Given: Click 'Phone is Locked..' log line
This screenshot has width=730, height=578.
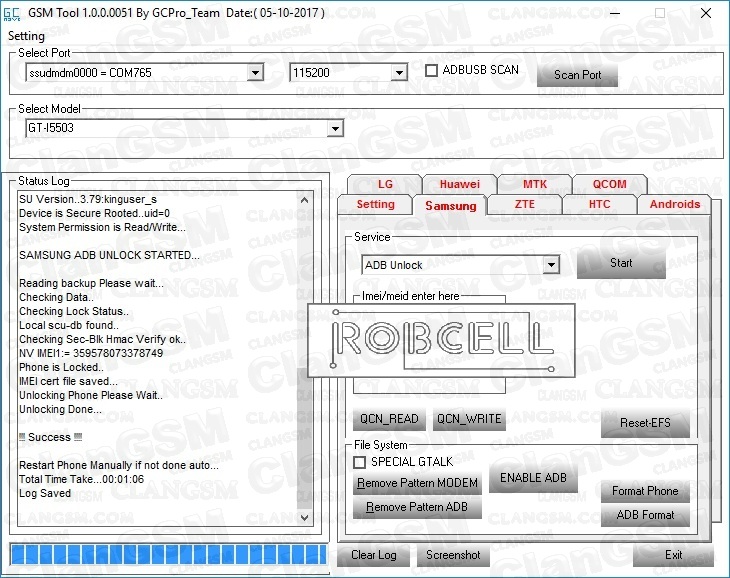Looking at the screenshot, I should point(61,367).
